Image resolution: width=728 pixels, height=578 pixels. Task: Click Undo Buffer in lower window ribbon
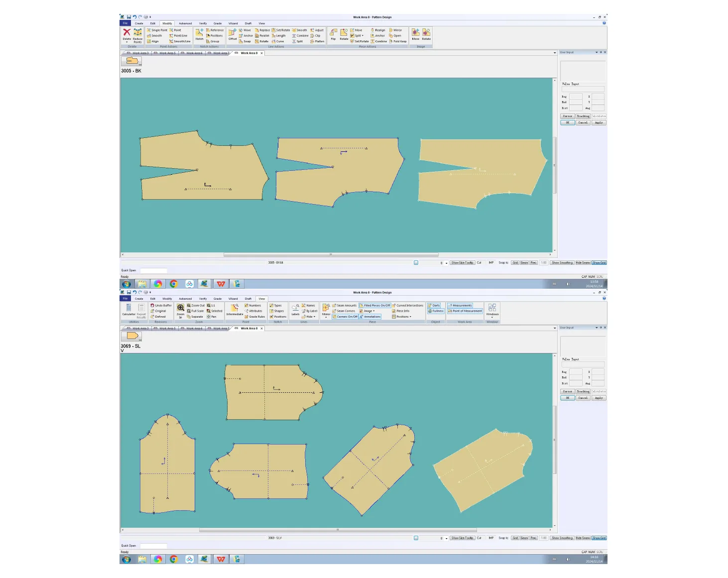click(x=161, y=306)
